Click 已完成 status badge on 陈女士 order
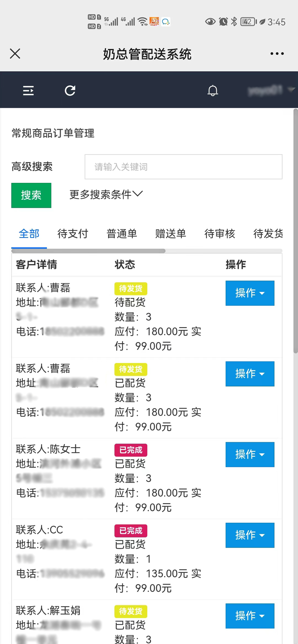 pos(131,450)
